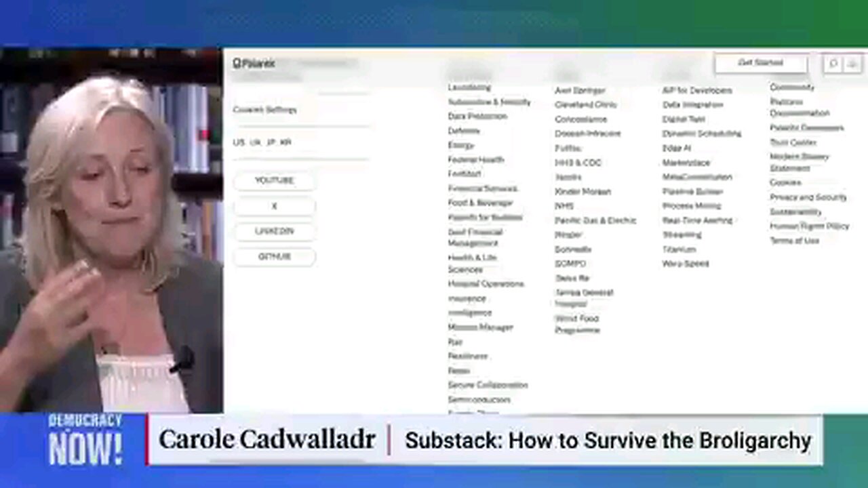Open the Energy link

click(x=461, y=145)
